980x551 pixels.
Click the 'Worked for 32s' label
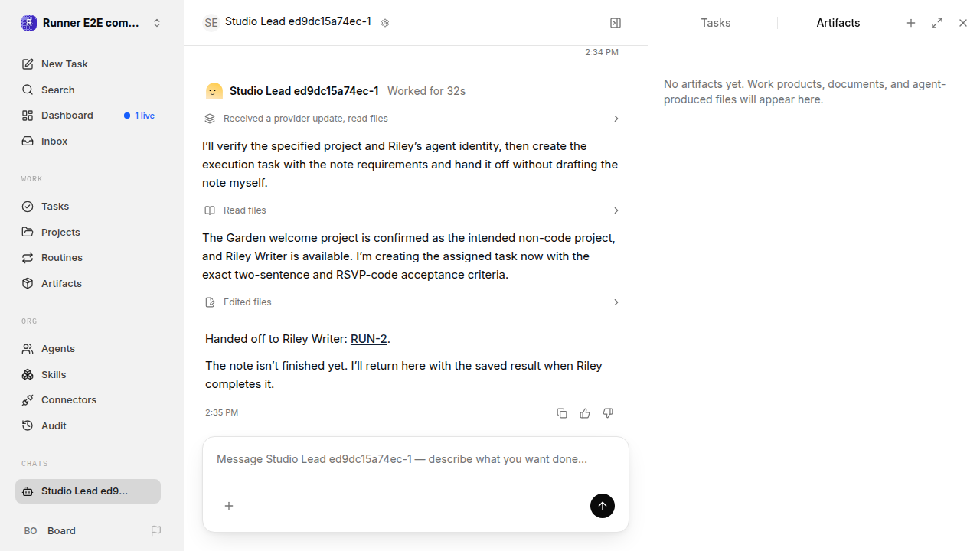point(426,91)
